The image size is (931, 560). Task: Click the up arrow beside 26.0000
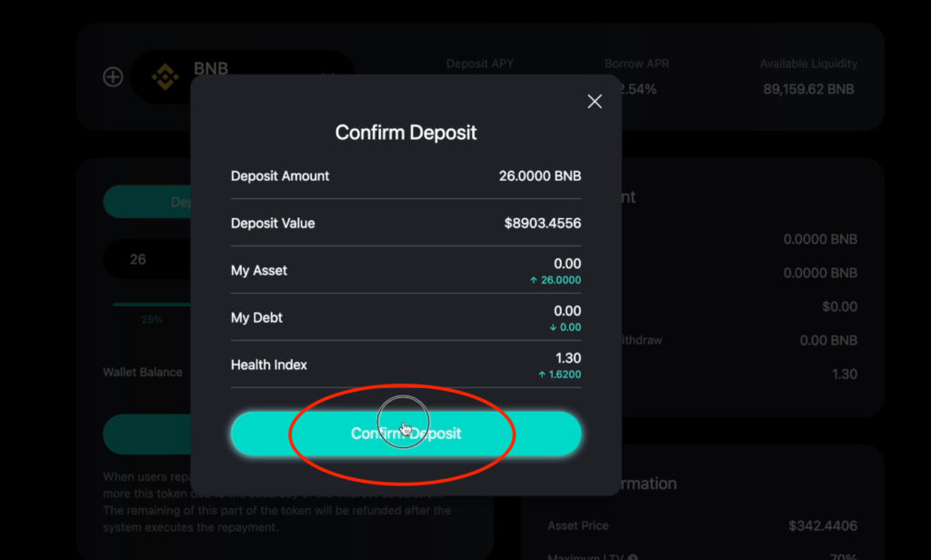534,280
